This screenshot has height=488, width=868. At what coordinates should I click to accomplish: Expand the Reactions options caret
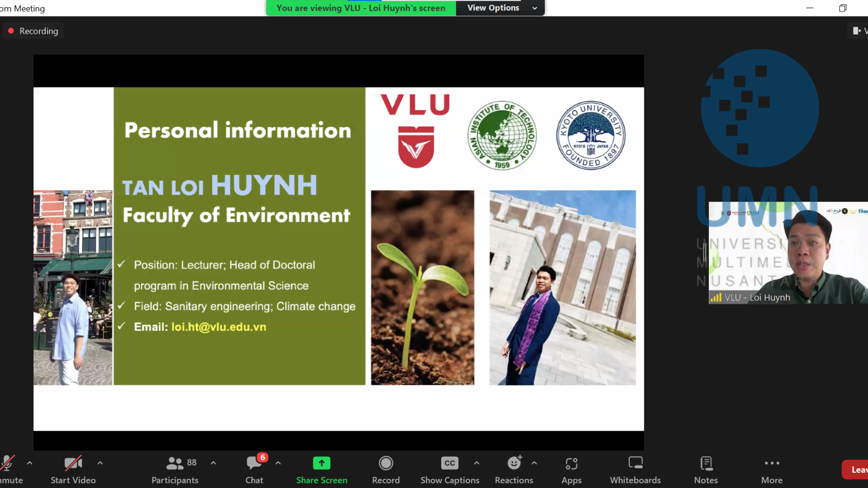tap(534, 463)
